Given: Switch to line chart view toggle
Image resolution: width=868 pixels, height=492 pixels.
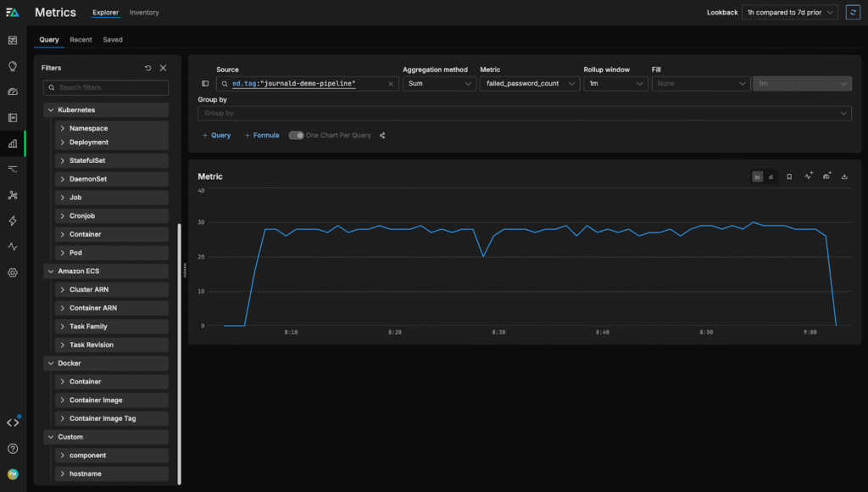Looking at the screenshot, I should (x=757, y=176).
